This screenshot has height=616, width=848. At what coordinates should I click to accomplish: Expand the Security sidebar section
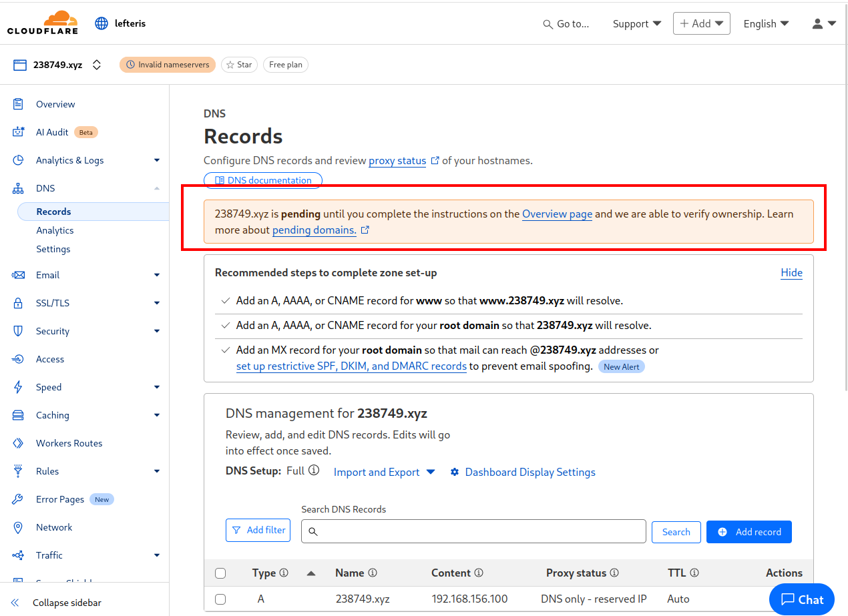click(157, 331)
